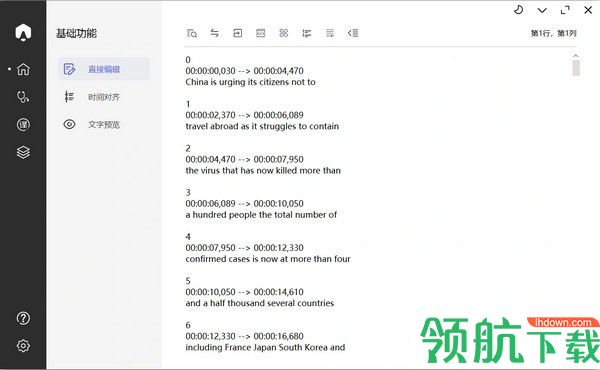Close the window with the X button

point(588,10)
